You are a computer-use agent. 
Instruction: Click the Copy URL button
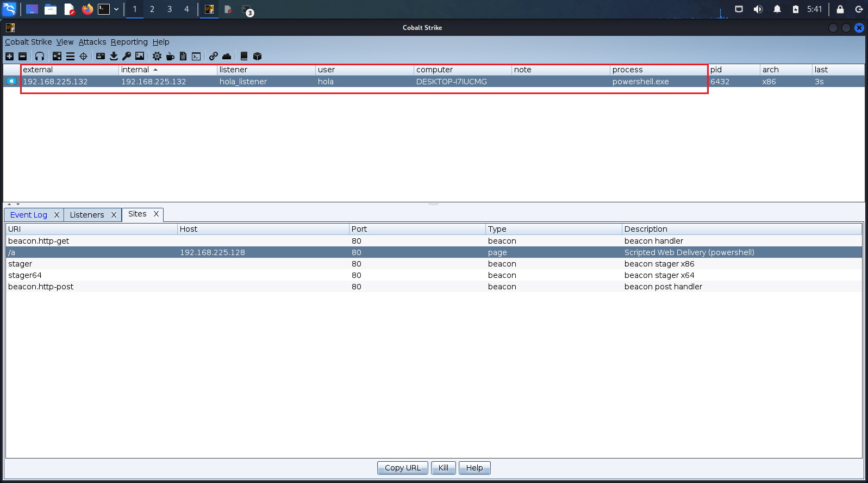(403, 468)
